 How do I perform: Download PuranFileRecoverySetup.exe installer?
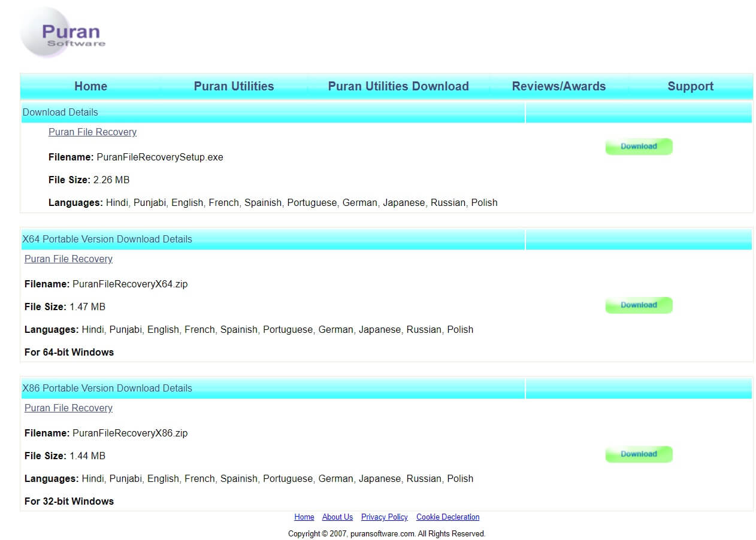coord(639,146)
